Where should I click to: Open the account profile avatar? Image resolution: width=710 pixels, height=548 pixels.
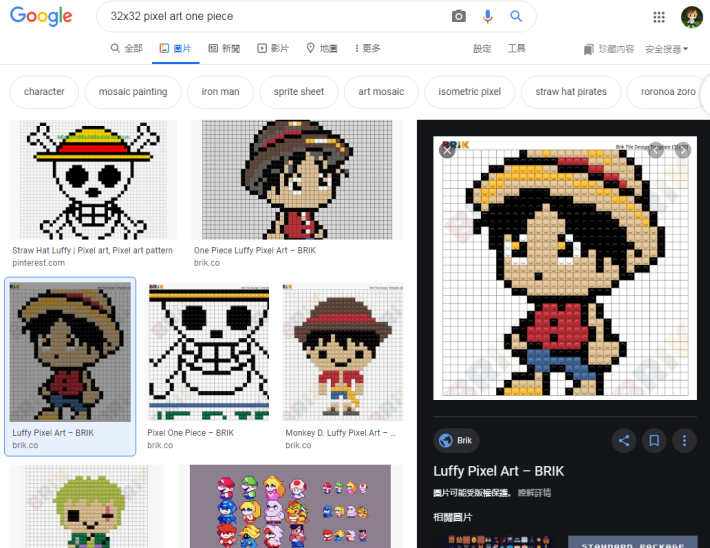click(x=691, y=17)
